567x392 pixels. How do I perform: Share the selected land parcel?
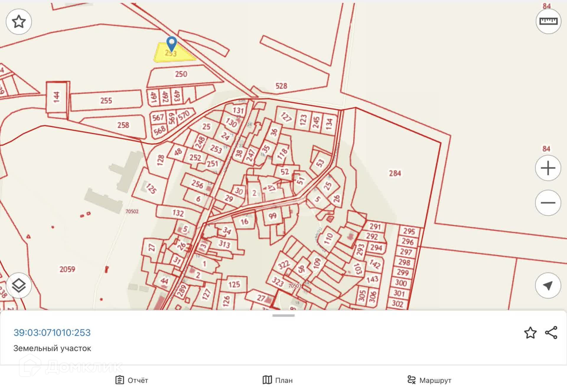click(x=551, y=333)
